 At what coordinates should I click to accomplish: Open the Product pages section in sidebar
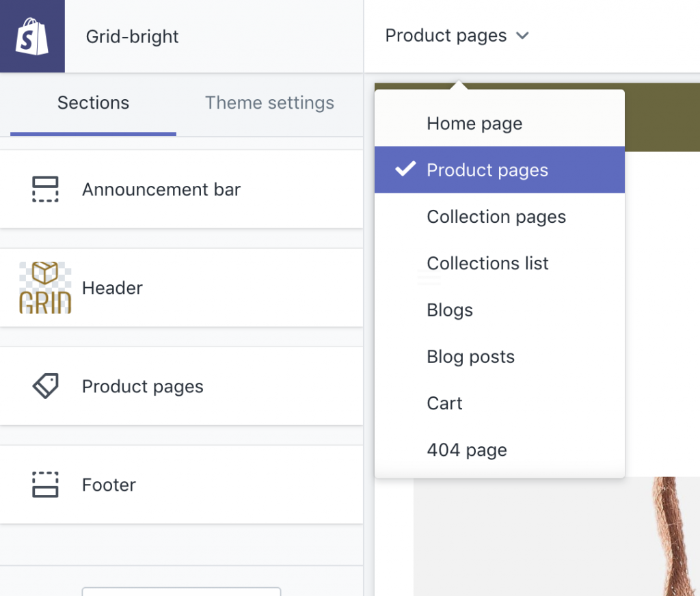tap(181, 385)
